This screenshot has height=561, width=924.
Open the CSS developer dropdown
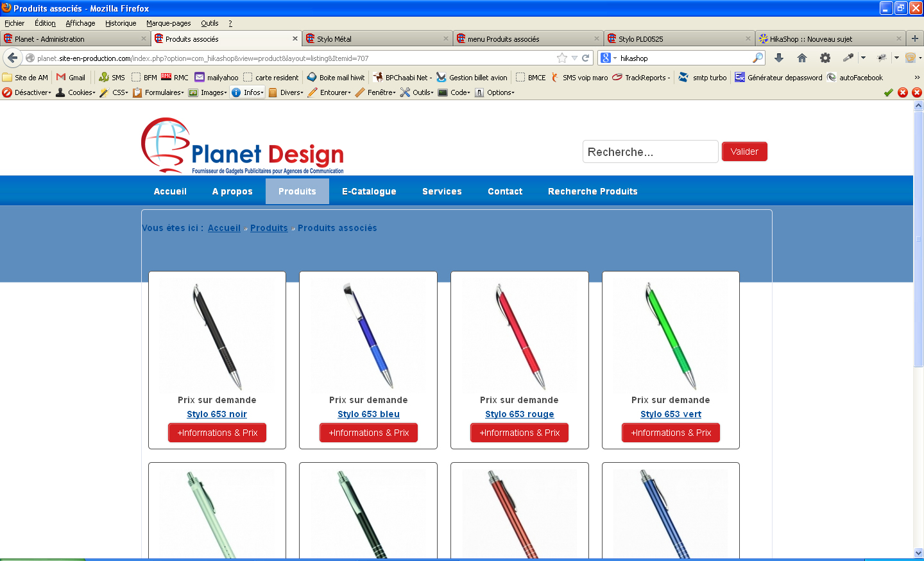click(x=114, y=92)
